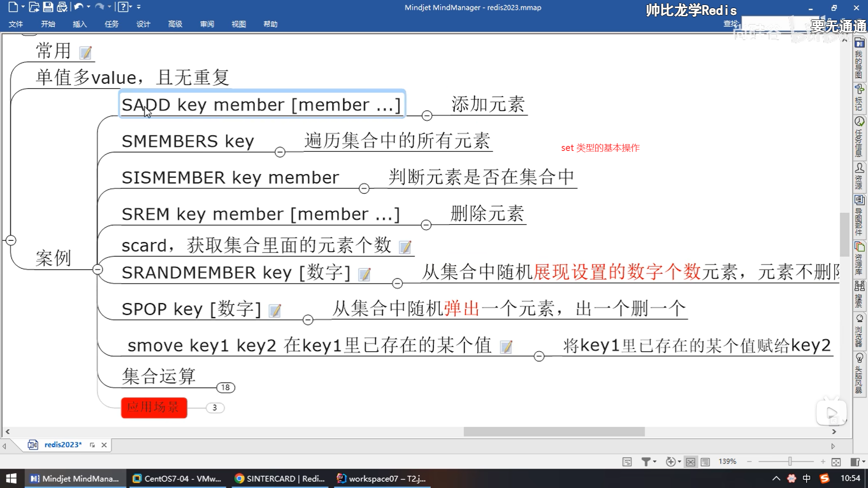Screen dimensions: 868x488
Task: Open the 插入 ribbon tab
Action: tap(80, 24)
